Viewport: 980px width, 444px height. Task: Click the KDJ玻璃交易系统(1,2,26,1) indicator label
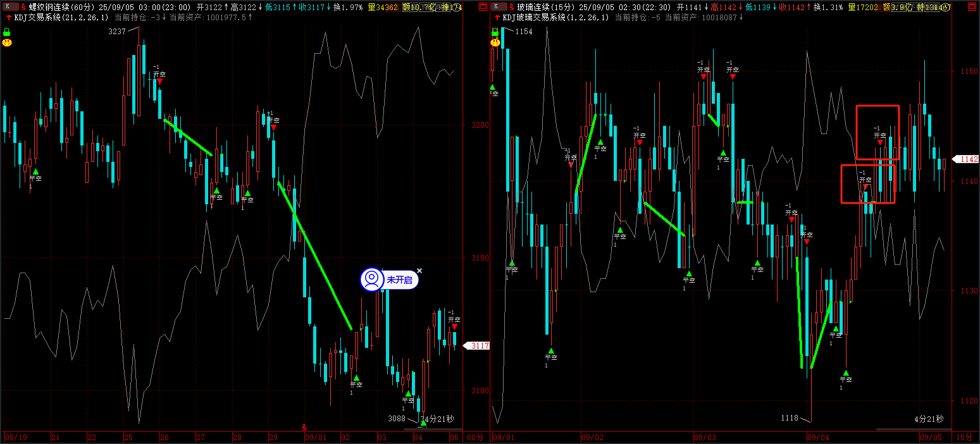click(x=555, y=18)
